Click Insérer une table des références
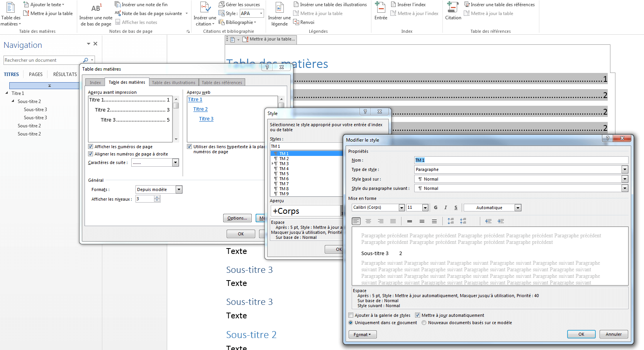Screen dimensions: 644x350 pyautogui.click(x=500, y=5)
